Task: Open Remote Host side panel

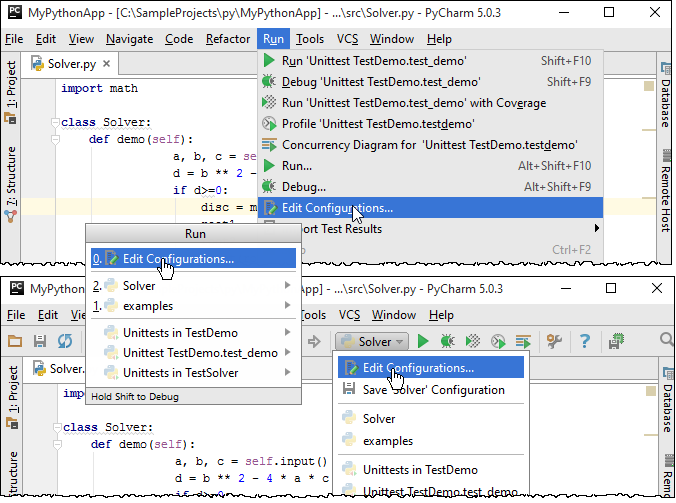Action: click(665, 198)
